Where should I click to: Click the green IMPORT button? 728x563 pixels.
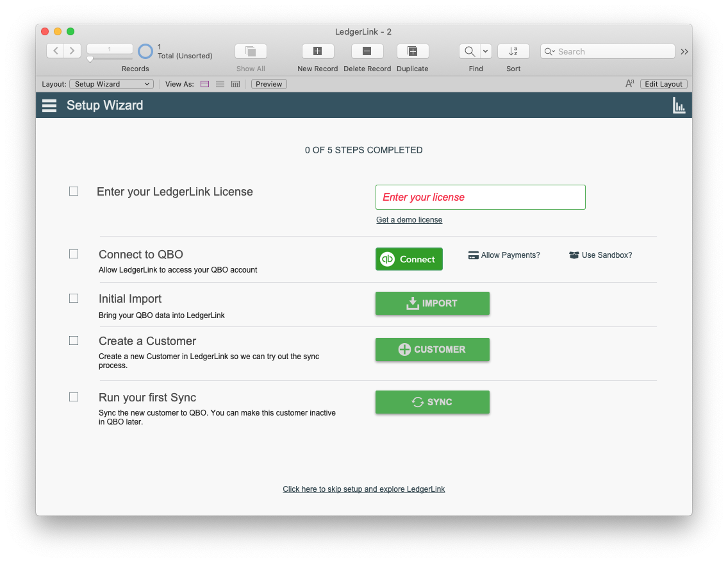click(432, 303)
